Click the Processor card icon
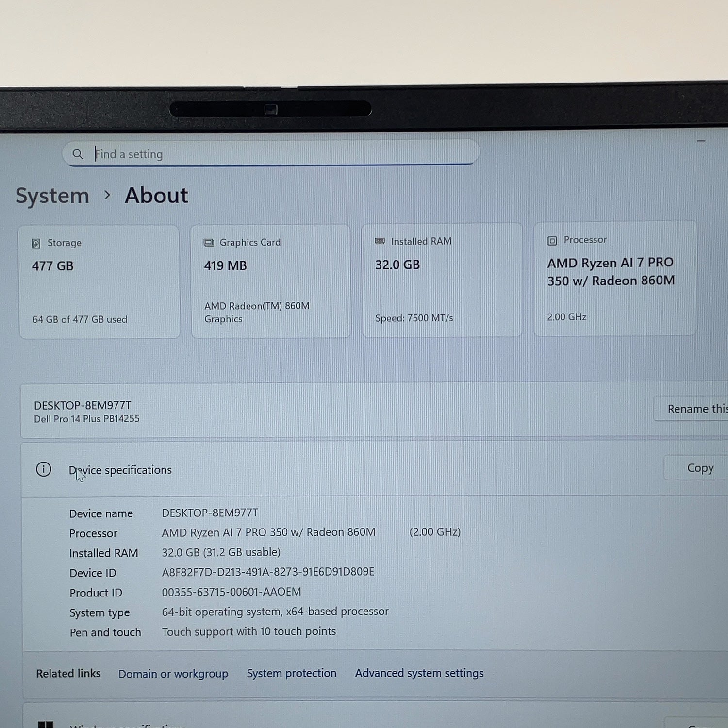 point(552,240)
